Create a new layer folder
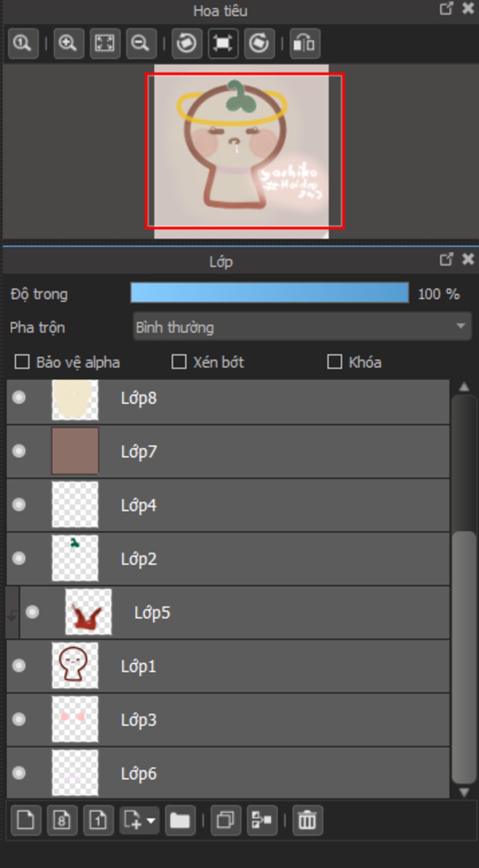This screenshot has height=868, width=479. (180, 820)
